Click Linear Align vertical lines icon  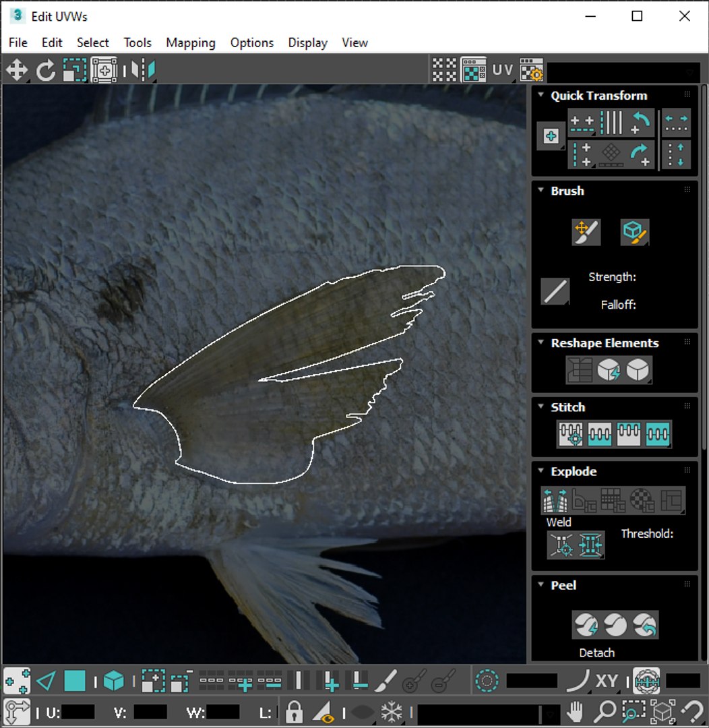click(611, 123)
